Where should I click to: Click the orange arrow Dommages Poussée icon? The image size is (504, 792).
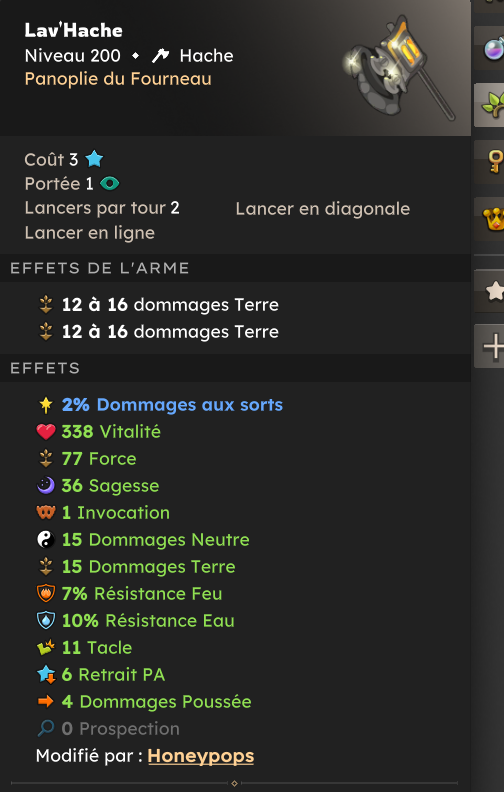[x=45, y=702]
